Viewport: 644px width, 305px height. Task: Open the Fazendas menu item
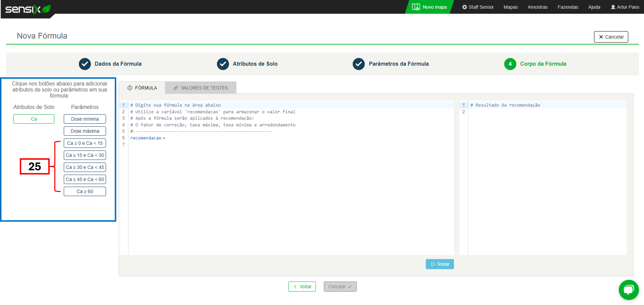coord(568,7)
